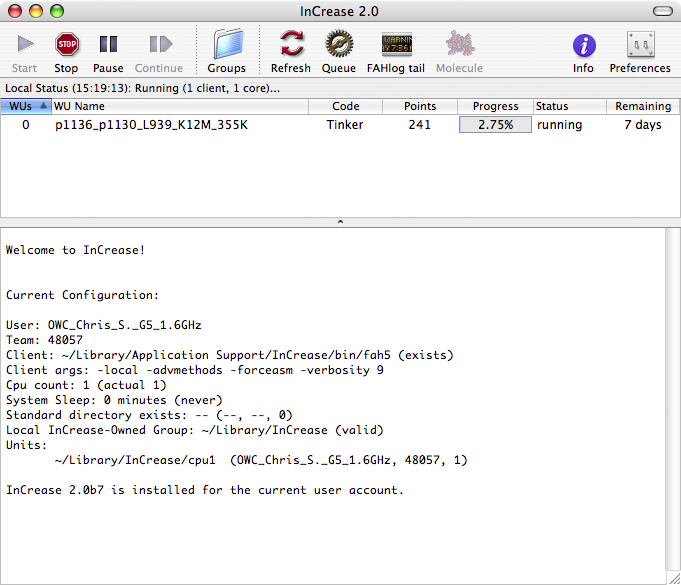Sort list by Points column header
681x585 pixels.
coord(420,106)
